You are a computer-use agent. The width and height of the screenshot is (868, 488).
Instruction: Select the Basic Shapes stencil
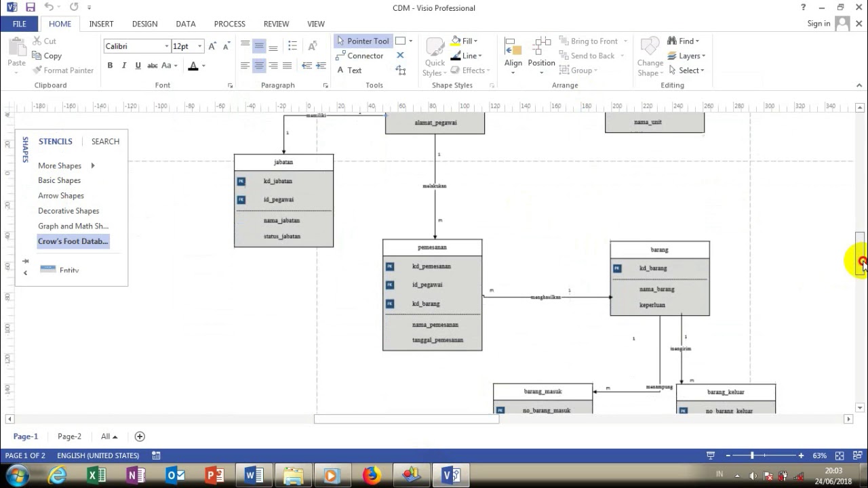point(60,180)
